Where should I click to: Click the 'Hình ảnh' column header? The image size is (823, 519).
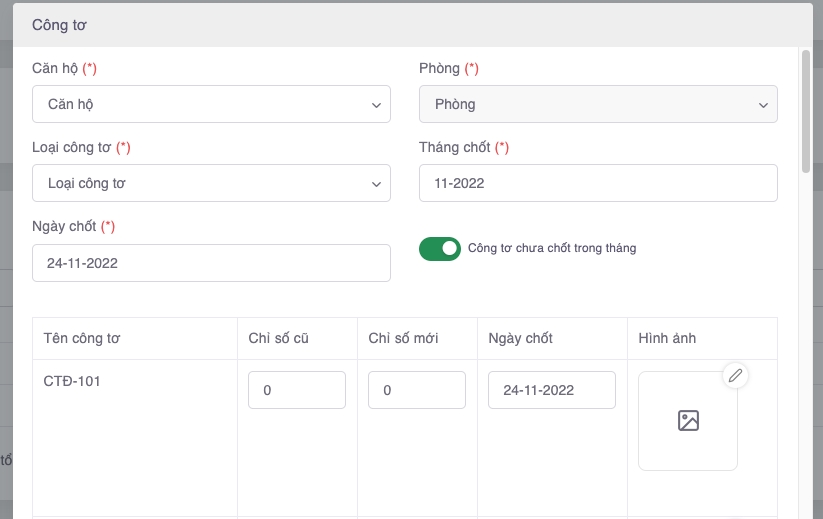[x=666, y=338]
